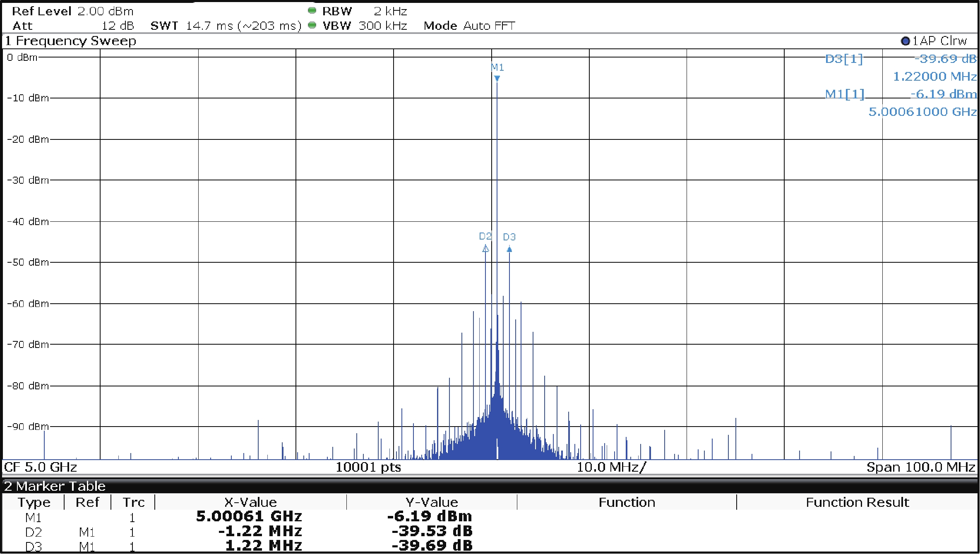This screenshot has width=980, height=554.
Task: Click the D3[1] marker readout in diagram
Action: pyautogui.click(x=844, y=59)
